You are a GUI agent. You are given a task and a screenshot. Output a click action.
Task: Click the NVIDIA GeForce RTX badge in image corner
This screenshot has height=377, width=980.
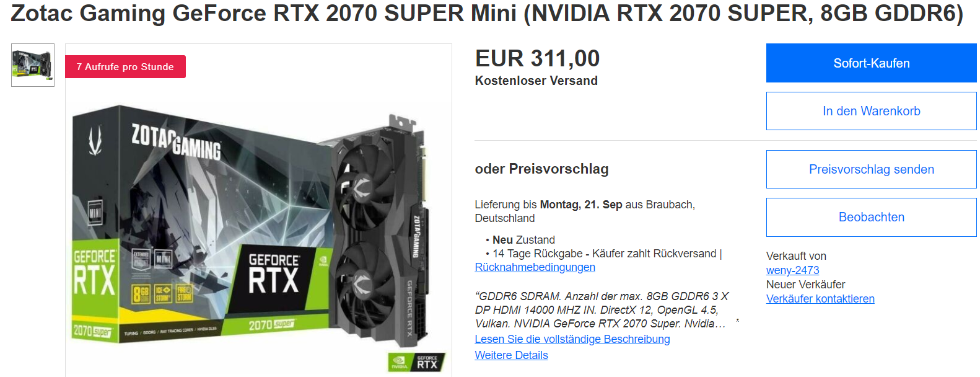[415, 362]
